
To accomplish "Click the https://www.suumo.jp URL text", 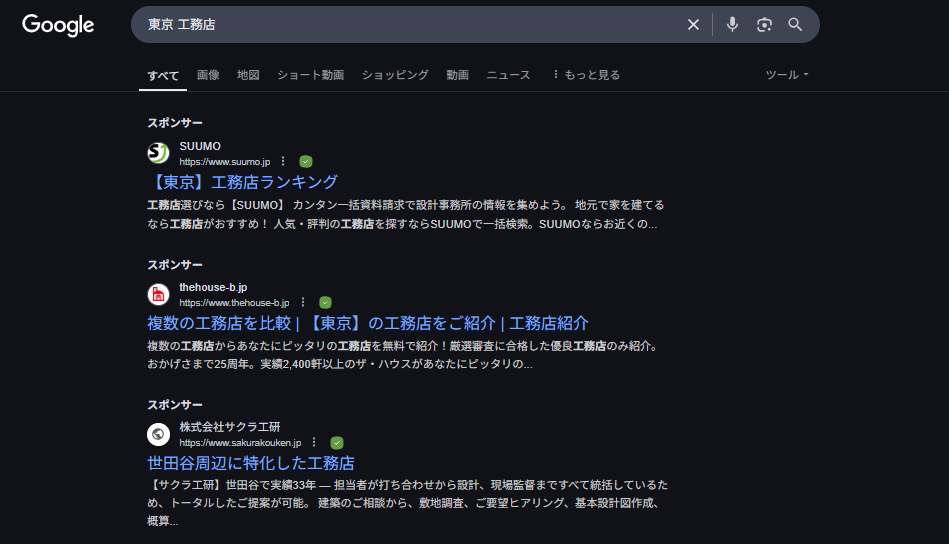I will (x=225, y=162).
